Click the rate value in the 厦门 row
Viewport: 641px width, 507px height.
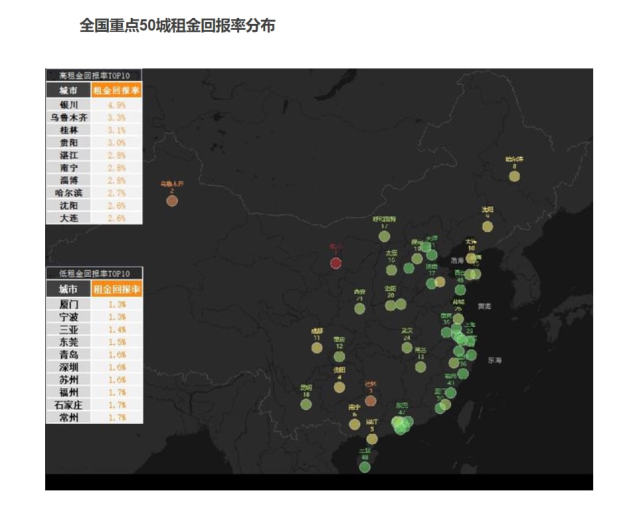point(117,304)
